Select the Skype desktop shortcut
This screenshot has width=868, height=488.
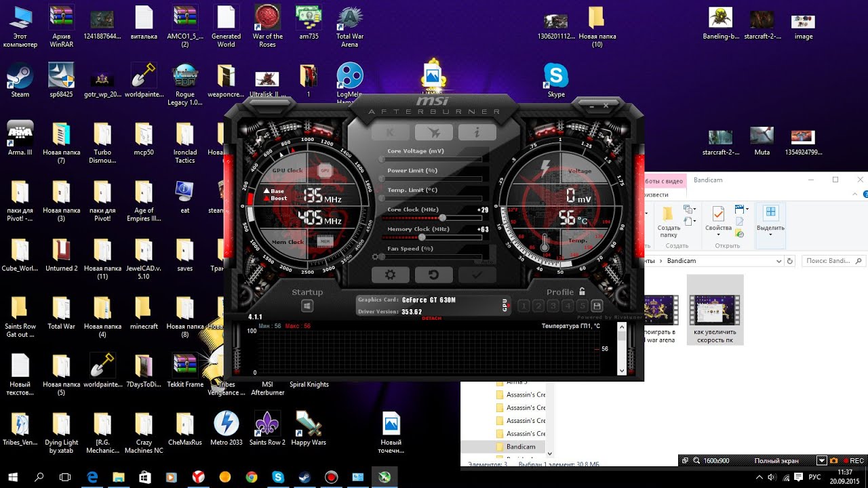[x=556, y=81]
